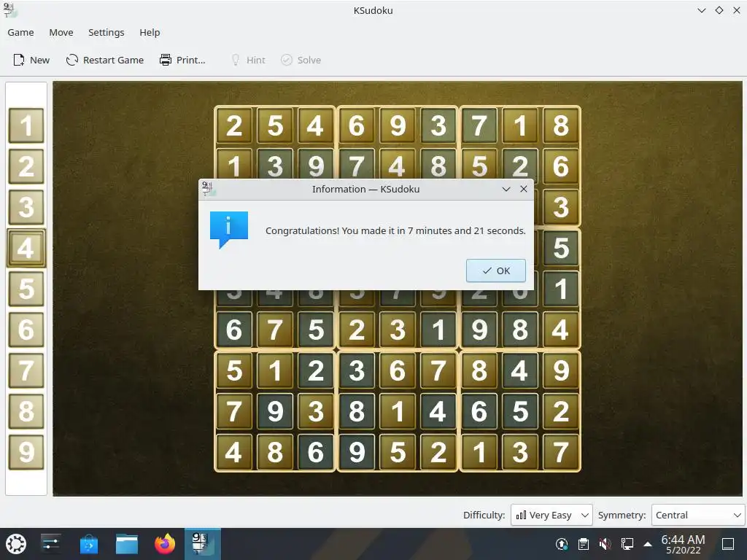Screen dimensions: 747x560
Task: Open the clipboard tray icon
Action: point(583,544)
